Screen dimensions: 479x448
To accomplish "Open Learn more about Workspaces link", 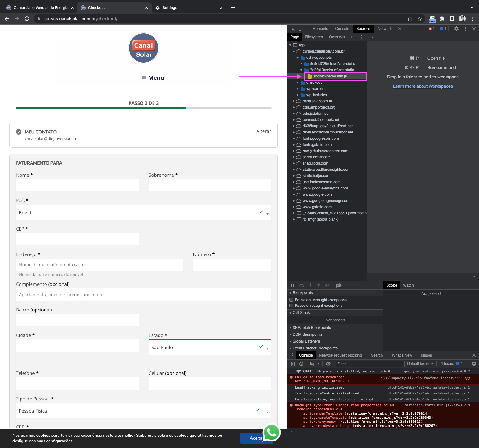I will (x=423, y=86).
